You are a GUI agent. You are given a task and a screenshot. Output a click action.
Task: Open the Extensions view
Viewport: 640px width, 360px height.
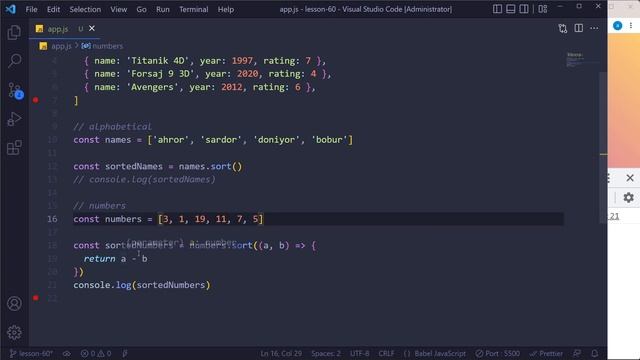(x=14, y=148)
